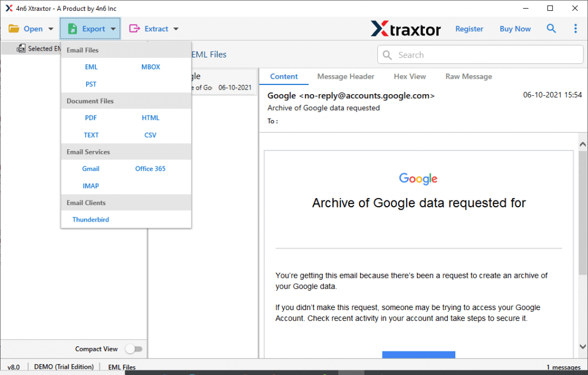This screenshot has width=588, height=375.
Task: Expand the Extract dropdown arrow
Action: coord(176,29)
